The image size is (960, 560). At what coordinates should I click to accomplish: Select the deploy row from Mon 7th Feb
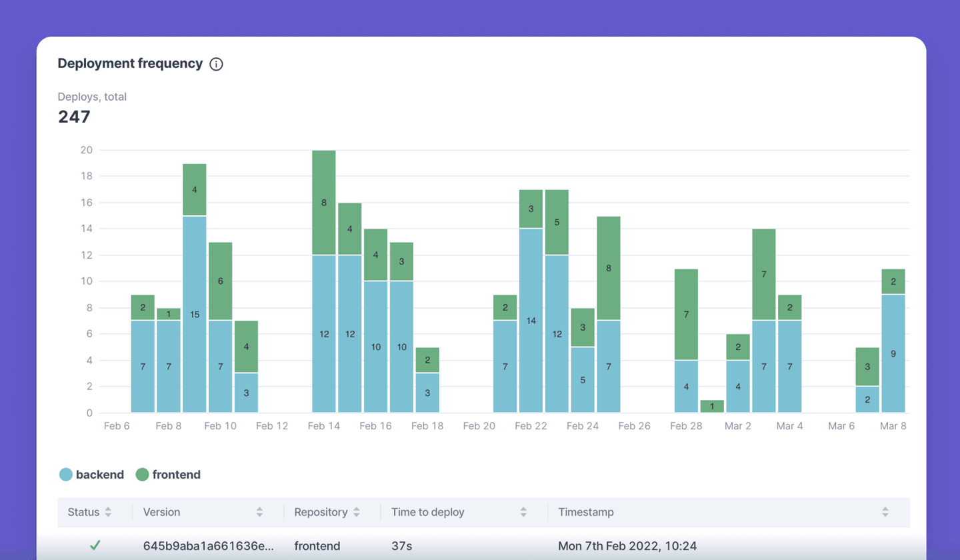tap(467, 545)
